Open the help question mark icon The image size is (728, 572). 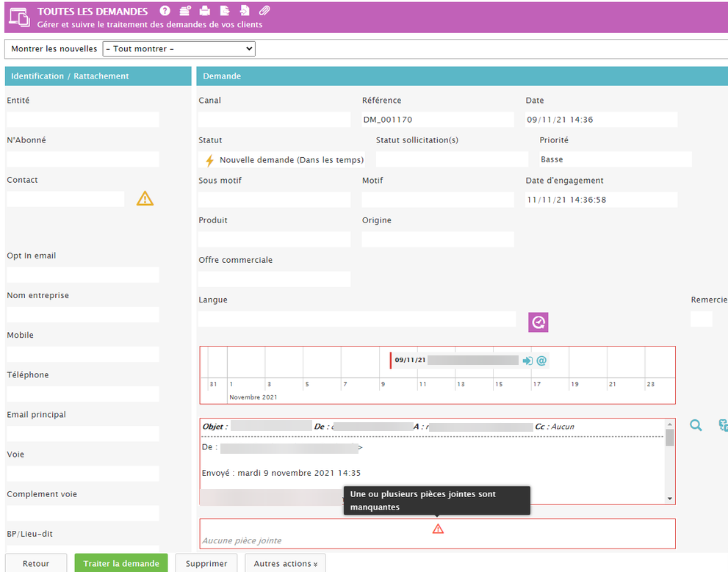click(x=165, y=11)
